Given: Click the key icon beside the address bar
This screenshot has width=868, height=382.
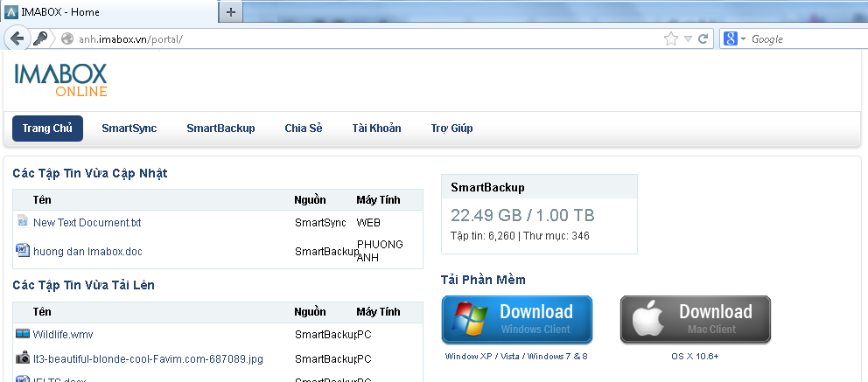Looking at the screenshot, I should [x=40, y=38].
